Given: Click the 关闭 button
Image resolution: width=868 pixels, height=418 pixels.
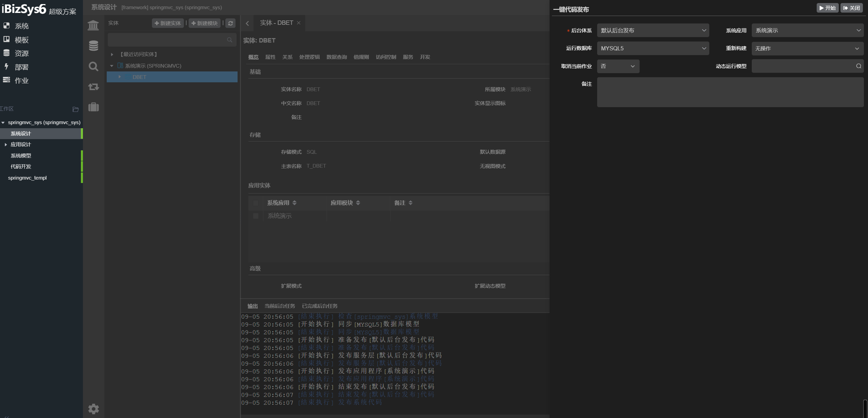Looking at the screenshot, I should (x=852, y=8).
